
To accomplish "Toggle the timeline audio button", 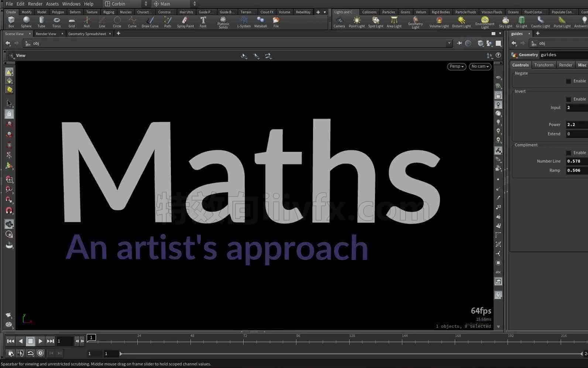I will pos(21,353).
